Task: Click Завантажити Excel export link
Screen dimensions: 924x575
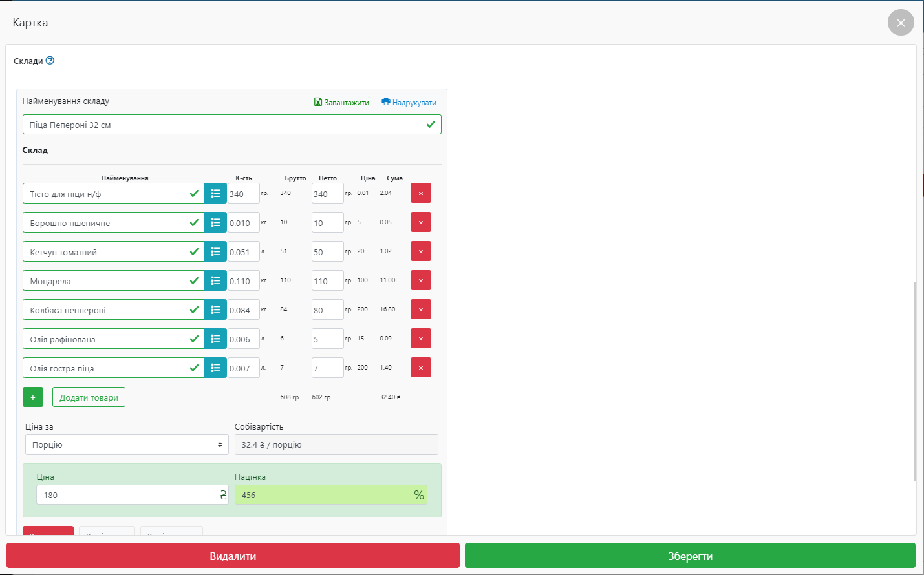Action: 341,102
